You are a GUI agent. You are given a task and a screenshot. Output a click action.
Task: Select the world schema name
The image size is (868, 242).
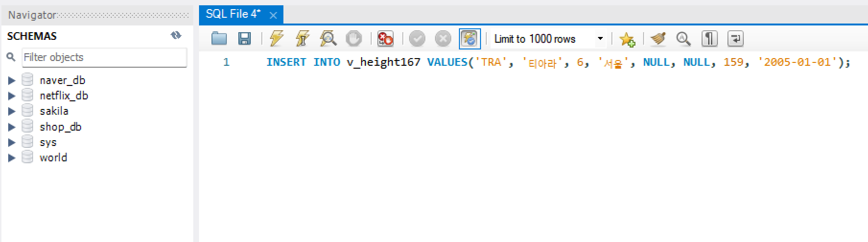53,157
